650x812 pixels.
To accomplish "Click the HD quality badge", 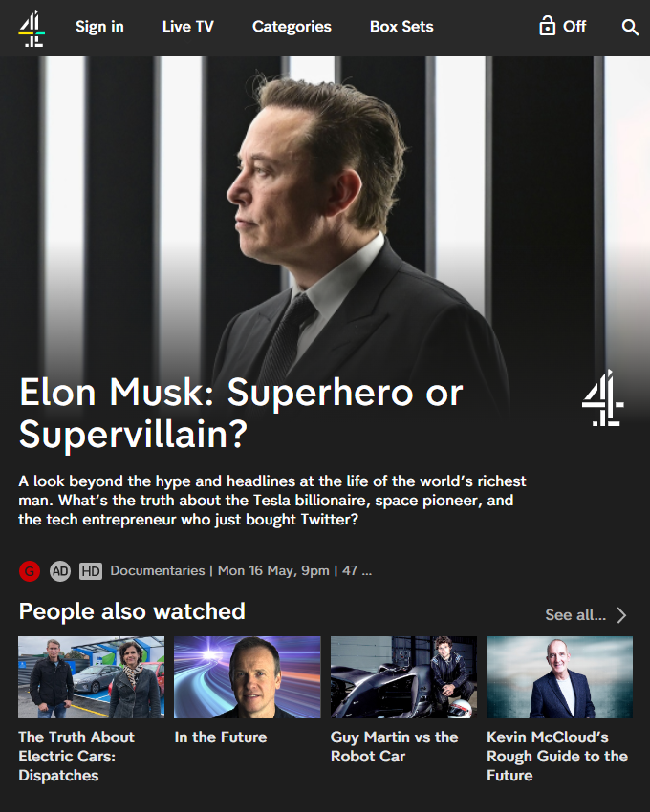I will (x=91, y=571).
